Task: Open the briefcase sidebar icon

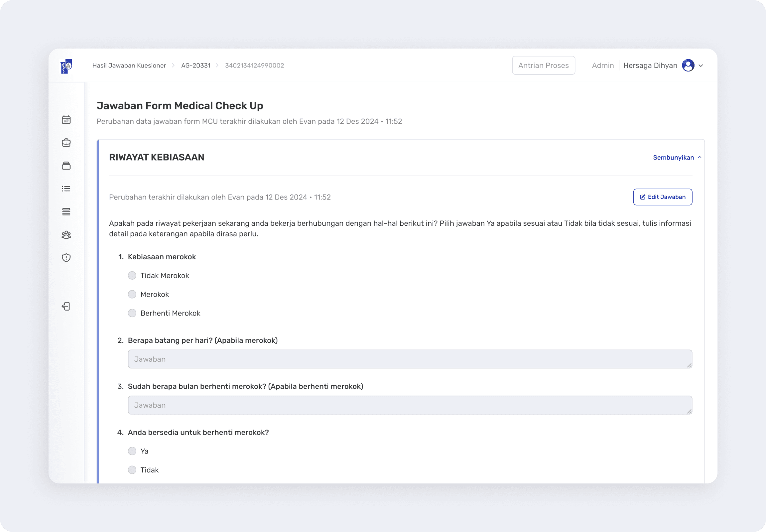Action: (x=66, y=143)
